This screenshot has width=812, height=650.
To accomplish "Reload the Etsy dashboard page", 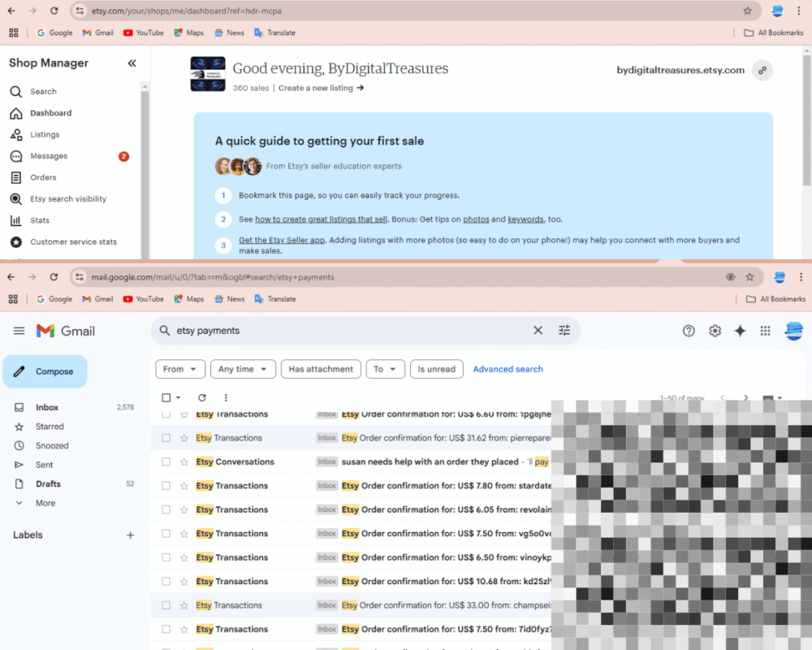I will point(54,11).
